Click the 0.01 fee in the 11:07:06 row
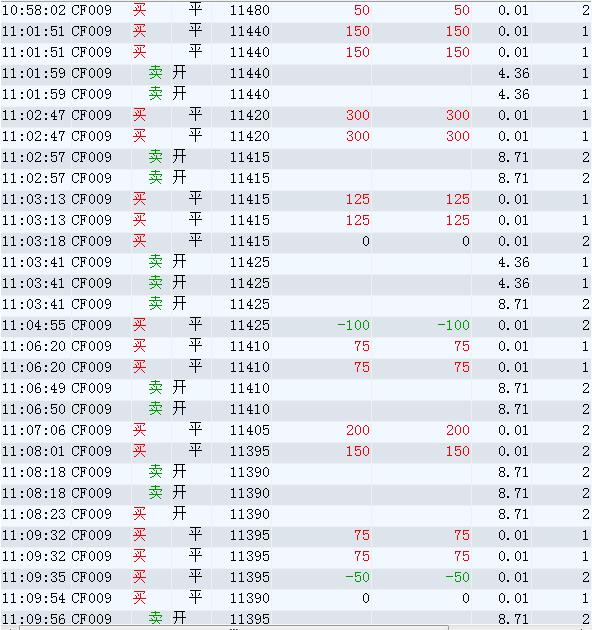The width and height of the screenshot is (592, 630). point(513,430)
